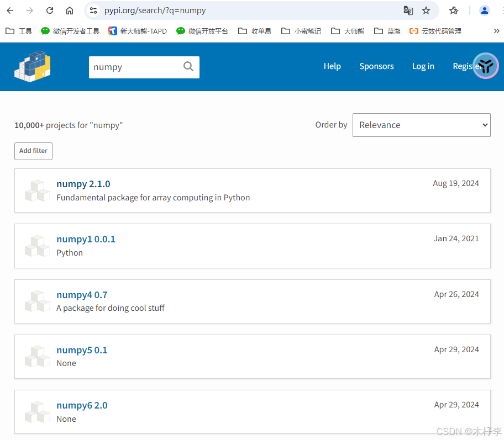
Task: Open the Order by Relevance dropdown
Action: [421, 125]
